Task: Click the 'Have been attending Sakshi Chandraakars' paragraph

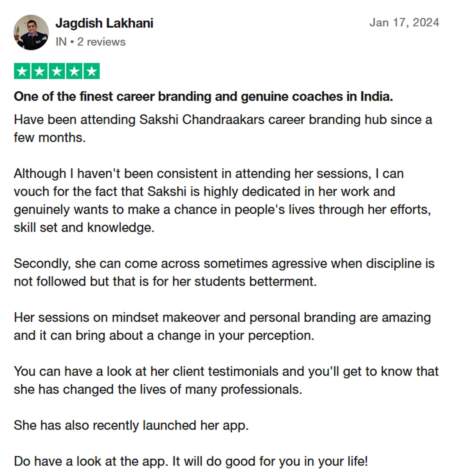Action: (223, 120)
